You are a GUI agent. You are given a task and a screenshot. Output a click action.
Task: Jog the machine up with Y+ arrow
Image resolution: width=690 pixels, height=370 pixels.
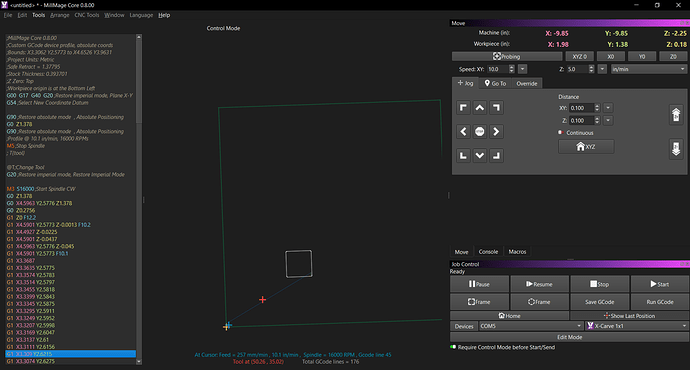[x=480, y=108]
